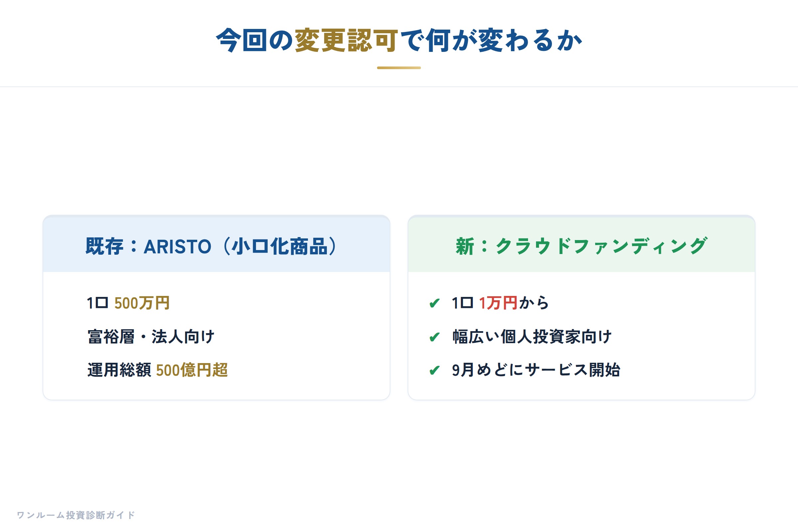Click the checkmark next to 9月めどにサービス開始
798x532 pixels.
pos(434,370)
